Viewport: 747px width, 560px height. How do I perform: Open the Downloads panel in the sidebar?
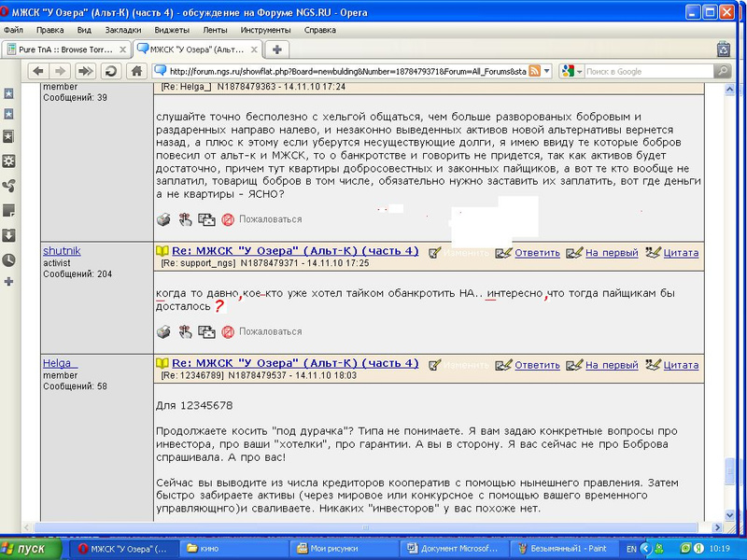point(9,235)
